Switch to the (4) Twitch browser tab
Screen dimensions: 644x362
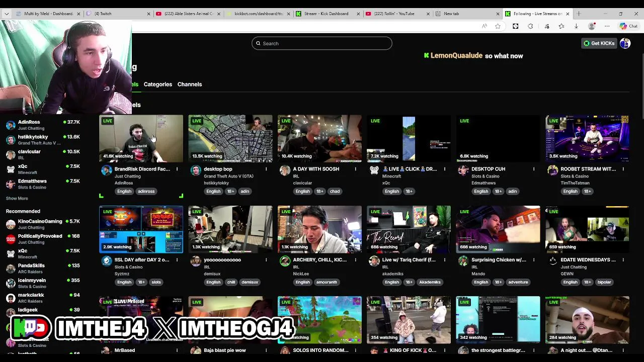[x=117, y=14]
